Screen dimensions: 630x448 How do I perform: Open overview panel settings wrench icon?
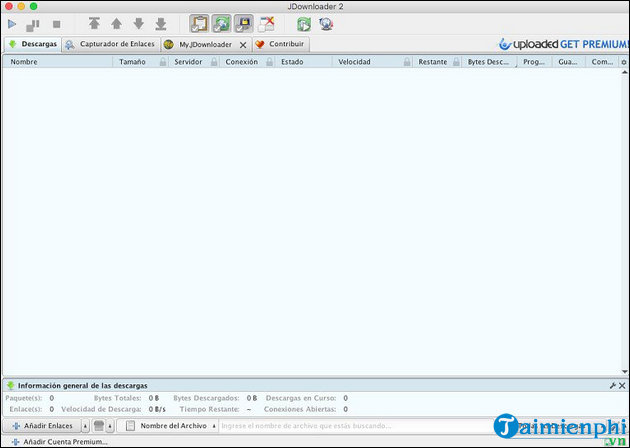(x=613, y=386)
